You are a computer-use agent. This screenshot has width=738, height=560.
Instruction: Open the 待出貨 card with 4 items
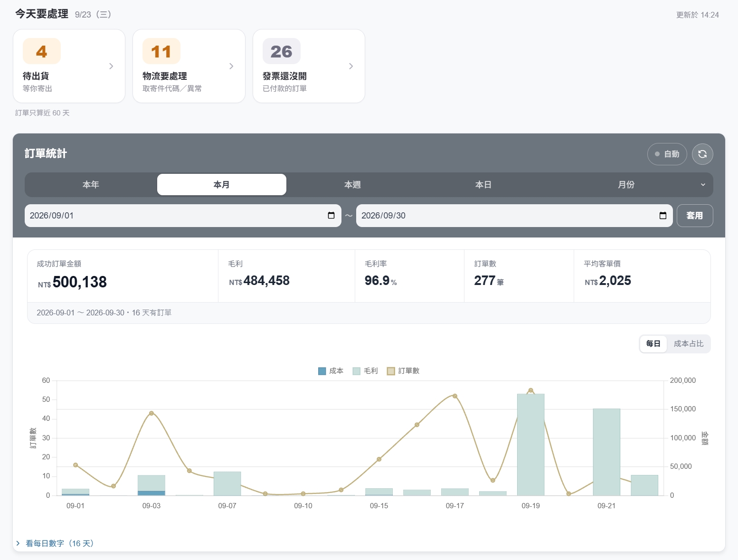tap(69, 66)
